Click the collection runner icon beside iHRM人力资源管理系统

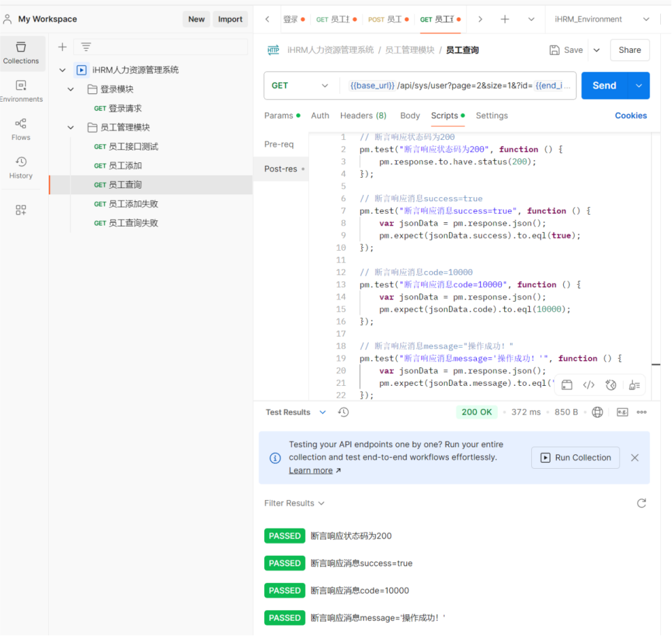pos(82,70)
